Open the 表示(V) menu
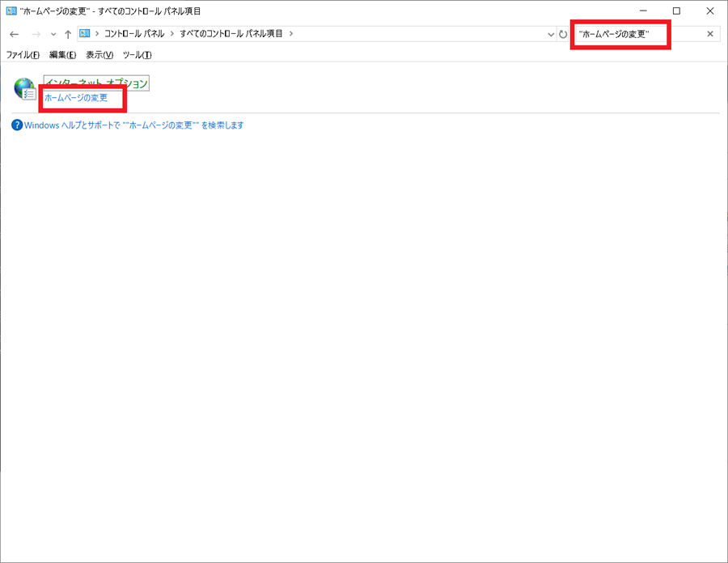This screenshot has height=563, width=728. [x=97, y=55]
